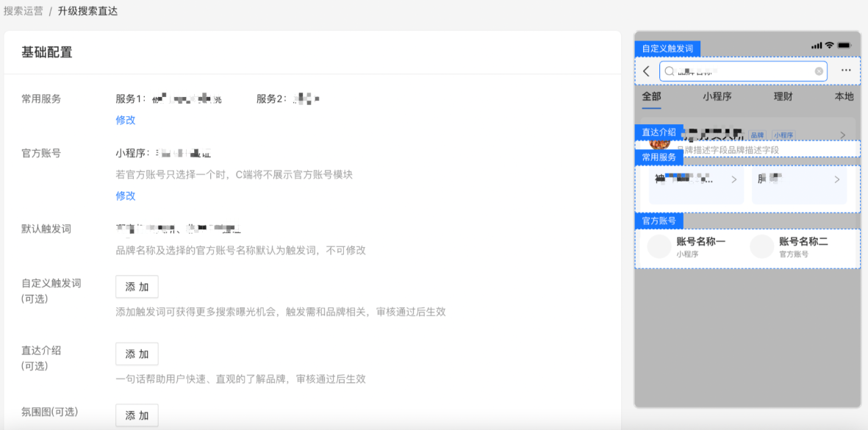Click the avatar of 账号名称二

tap(762, 247)
